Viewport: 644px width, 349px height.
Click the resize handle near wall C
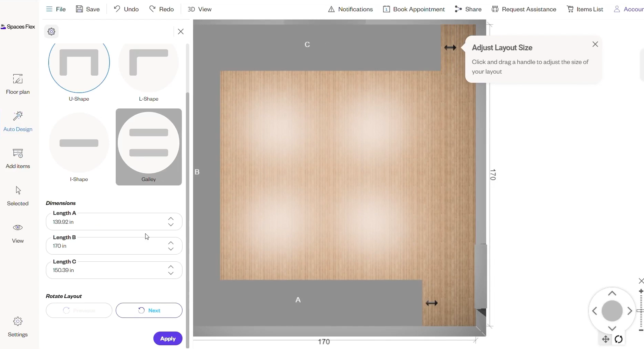pos(450,48)
